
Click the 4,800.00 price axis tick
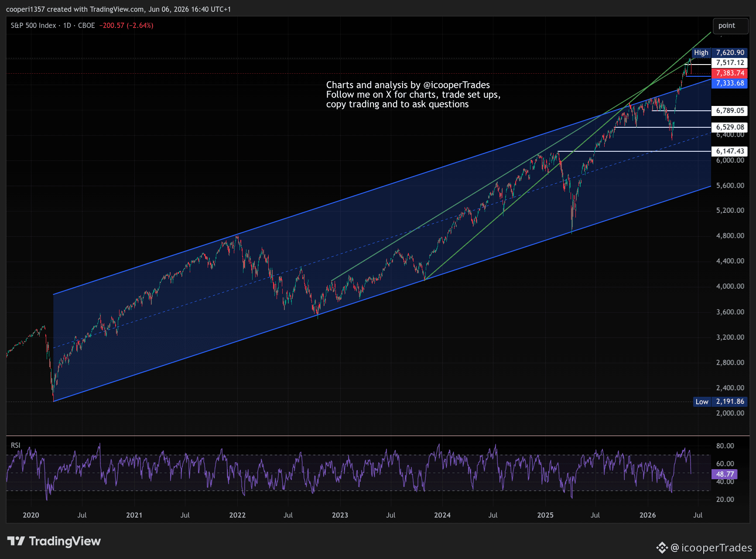(x=730, y=236)
